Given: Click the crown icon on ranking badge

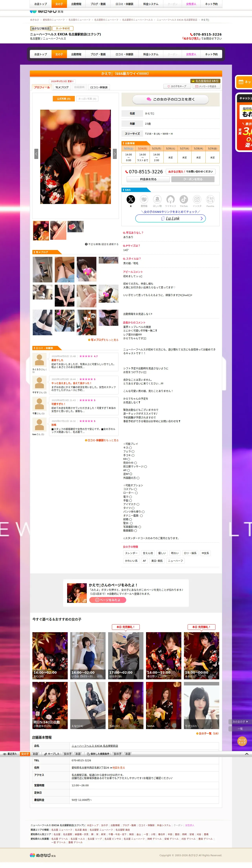Looking at the screenshot, I should 193,81.
